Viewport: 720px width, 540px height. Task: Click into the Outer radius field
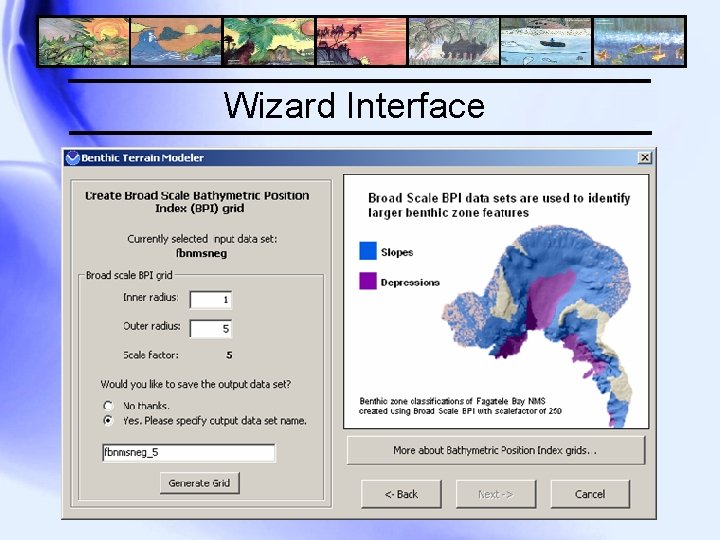click(211, 329)
